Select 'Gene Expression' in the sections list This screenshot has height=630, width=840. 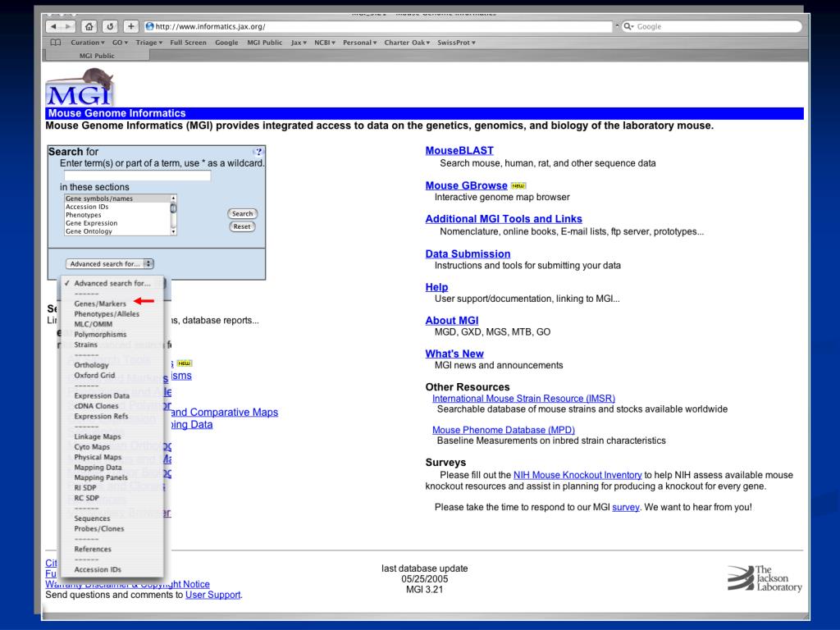click(x=92, y=223)
